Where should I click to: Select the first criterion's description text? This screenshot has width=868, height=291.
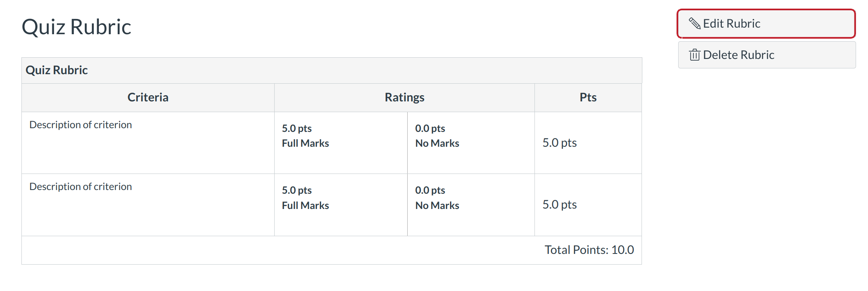[x=81, y=125]
